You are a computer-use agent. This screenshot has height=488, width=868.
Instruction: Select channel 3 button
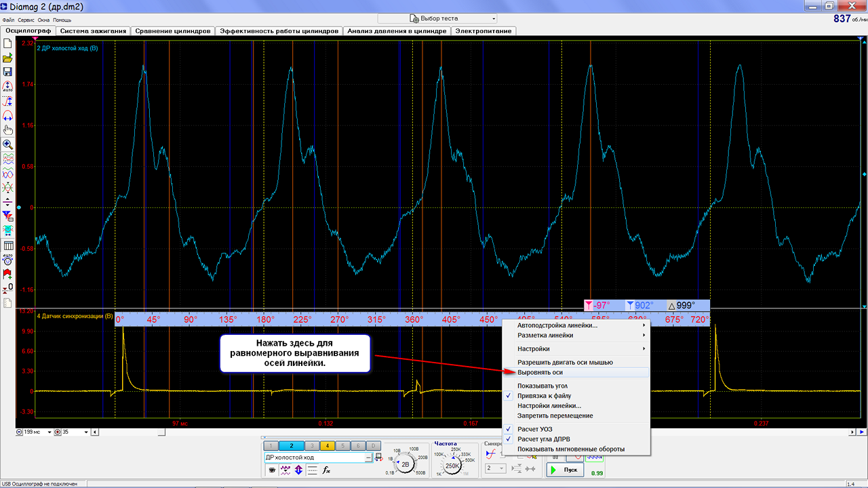tap(311, 445)
